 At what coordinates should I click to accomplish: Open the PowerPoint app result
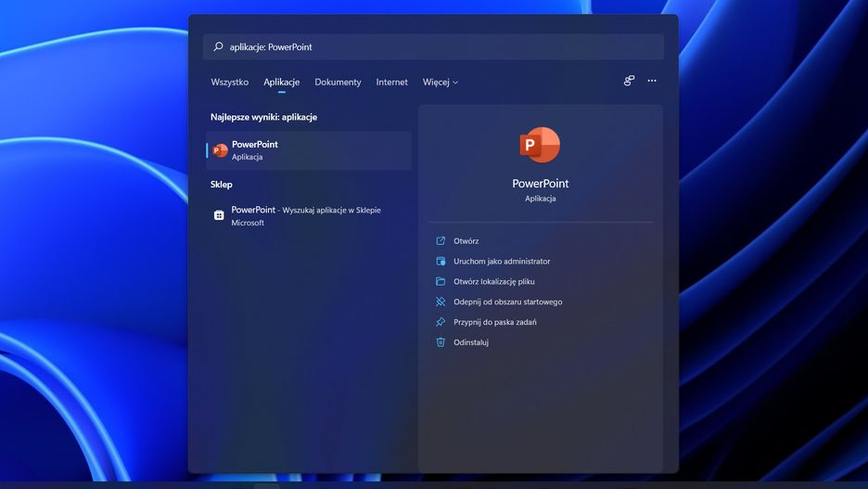(309, 150)
